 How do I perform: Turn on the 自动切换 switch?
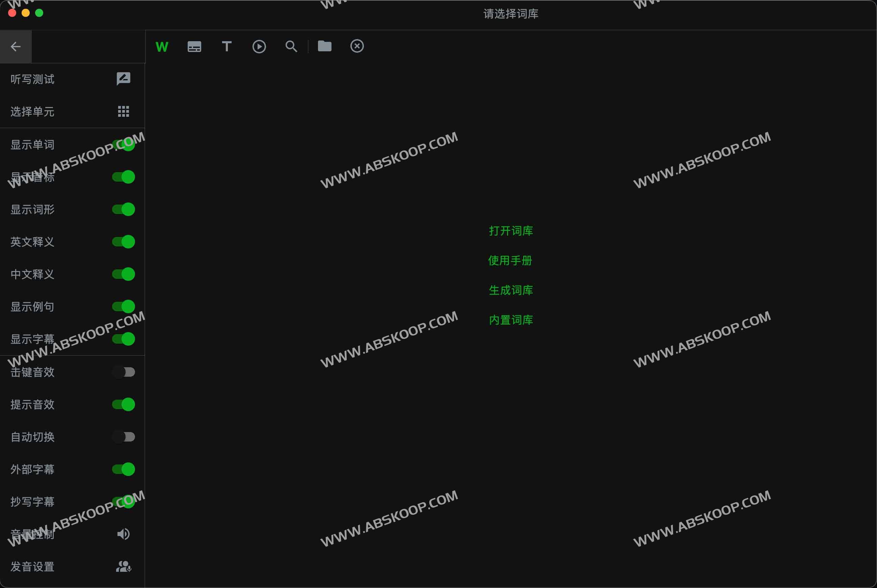point(123,436)
